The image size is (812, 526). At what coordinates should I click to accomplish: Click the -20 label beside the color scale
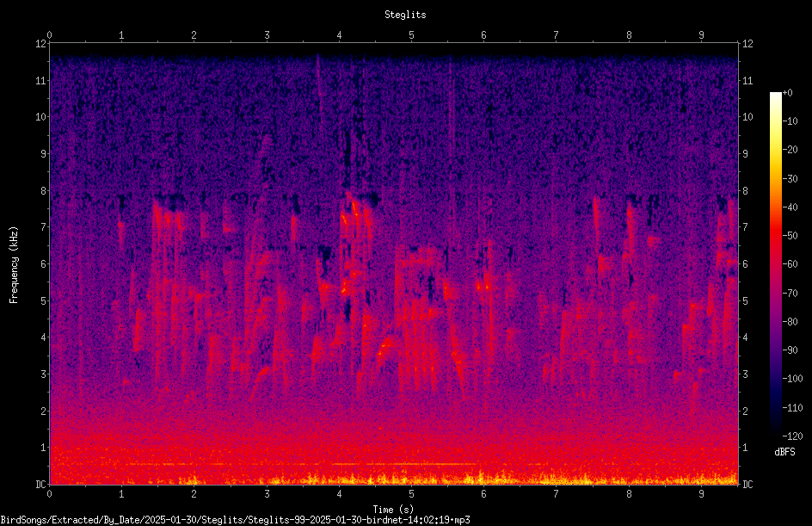click(790, 150)
